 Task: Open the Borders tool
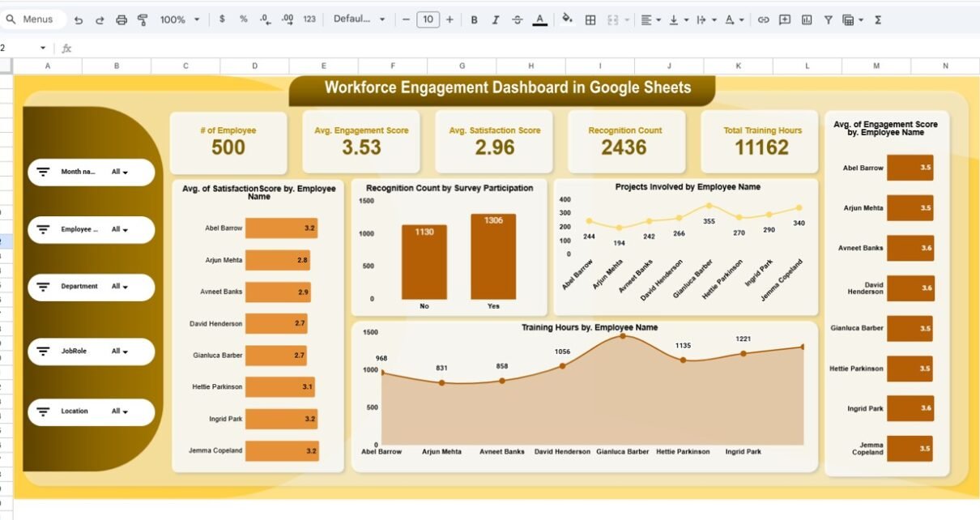pos(591,19)
